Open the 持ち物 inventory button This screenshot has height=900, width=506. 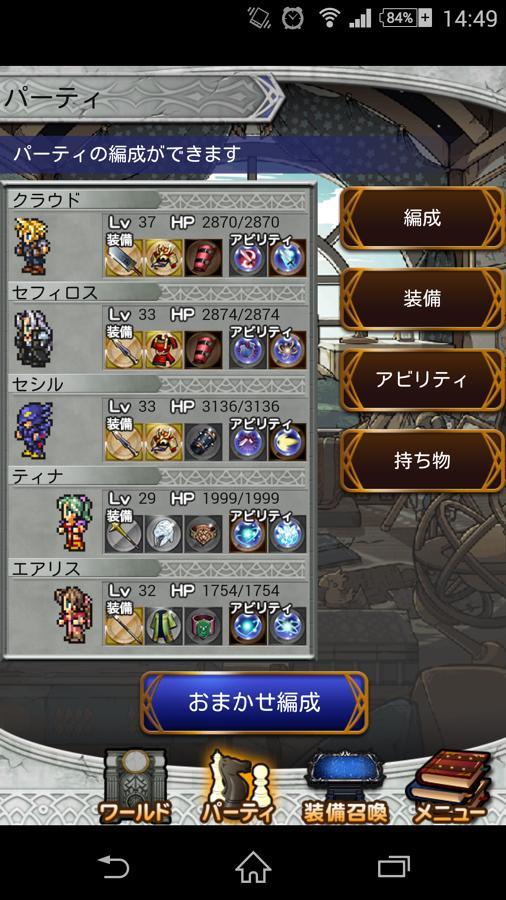pyautogui.click(x=422, y=460)
